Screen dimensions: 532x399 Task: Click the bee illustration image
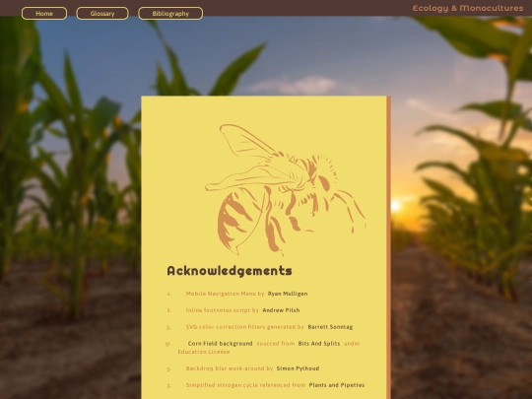pos(286,190)
